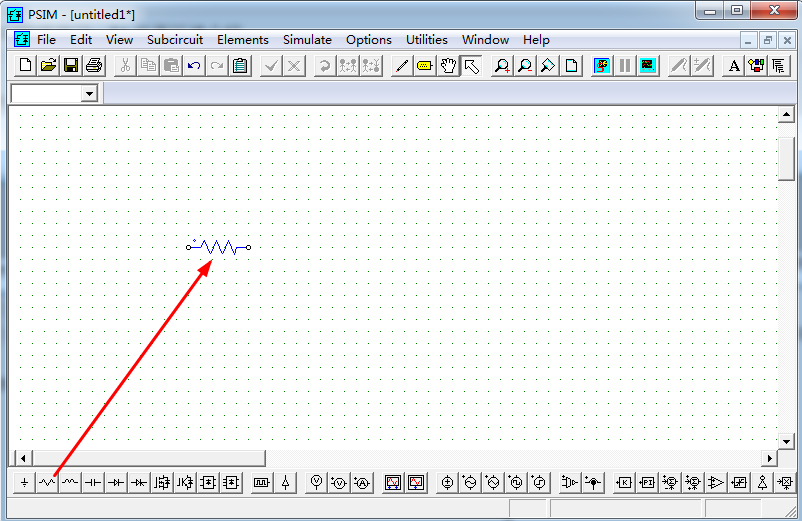Open the clipboard element list icon
802x521 pixels.
[240, 65]
